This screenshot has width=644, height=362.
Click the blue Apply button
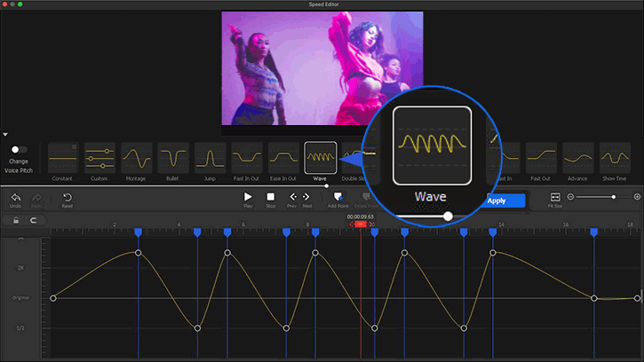(x=505, y=201)
